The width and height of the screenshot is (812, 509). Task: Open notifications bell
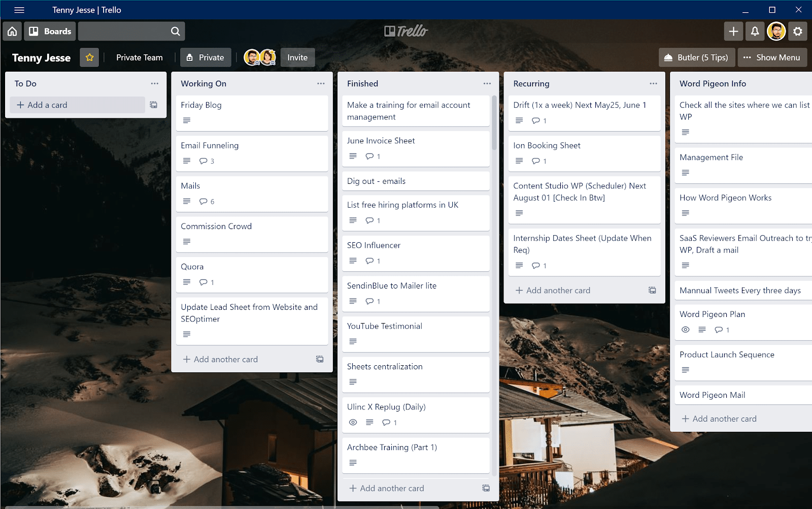pyautogui.click(x=755, y=31)
